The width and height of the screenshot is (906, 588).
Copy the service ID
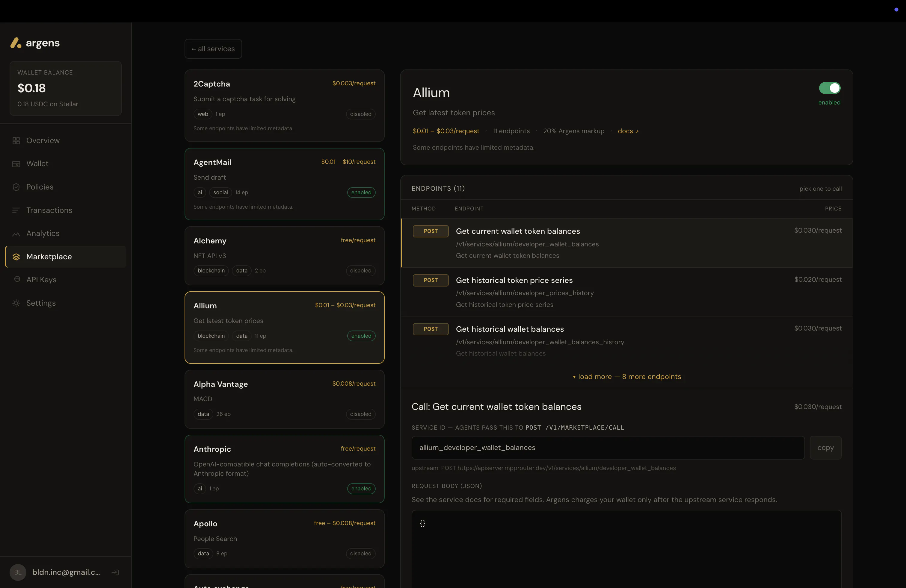tap(825, 448)
